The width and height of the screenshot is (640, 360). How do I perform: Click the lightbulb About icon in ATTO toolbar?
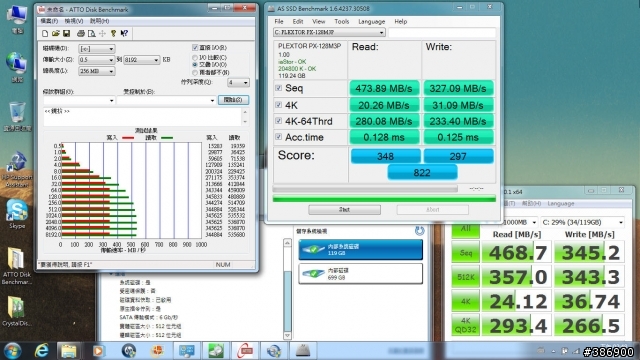(x=113, y=33)
